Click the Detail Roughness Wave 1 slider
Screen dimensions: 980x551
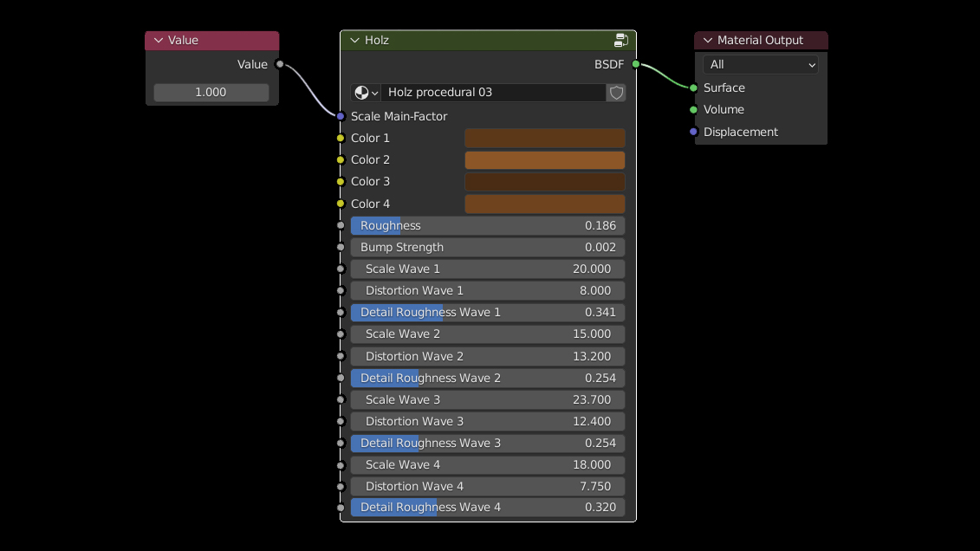coord(487,313)
